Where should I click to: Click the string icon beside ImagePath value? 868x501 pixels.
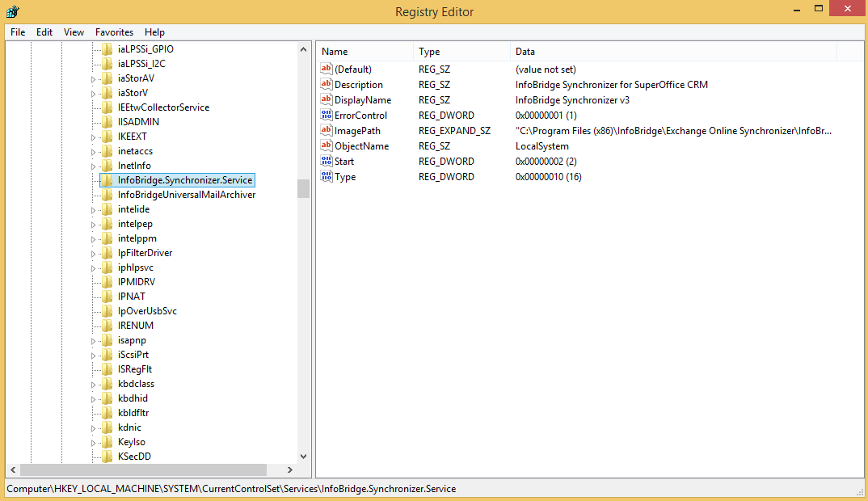(x=326, y=131)
